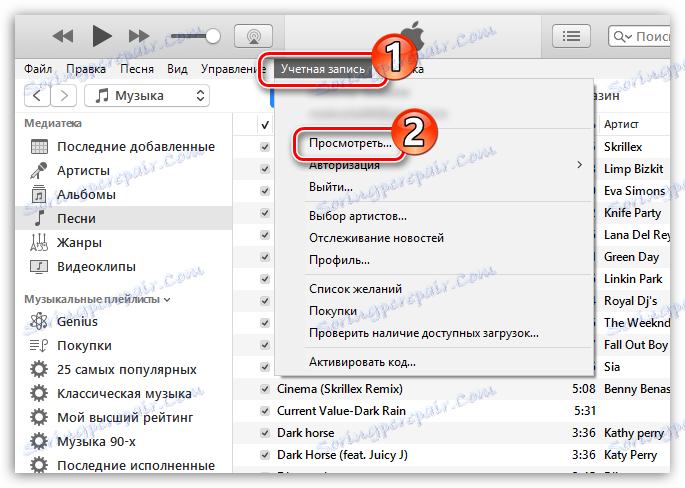
Task: Open 25 самых популярных gear playlist
Action: coord(39,370)
